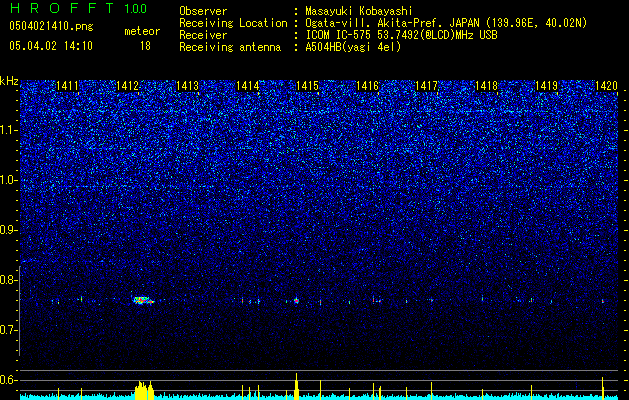Click the 'Receiving Location' field label
The image size is (629, 400).
[233, 23]
